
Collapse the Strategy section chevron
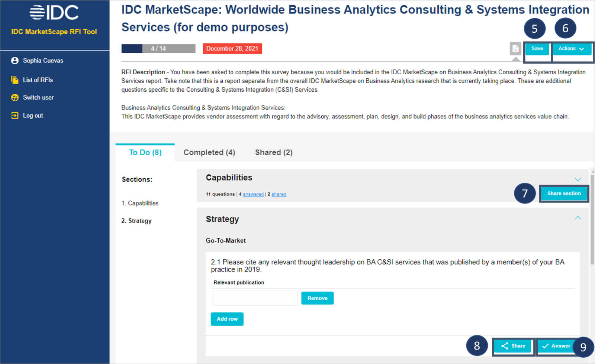[578, 218]
